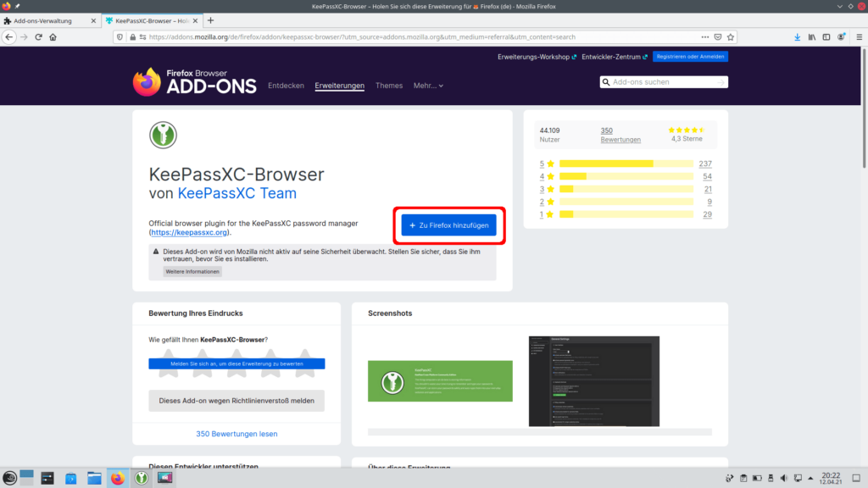
Task: Open the Erweiterungen section
Action: [339, 86]
